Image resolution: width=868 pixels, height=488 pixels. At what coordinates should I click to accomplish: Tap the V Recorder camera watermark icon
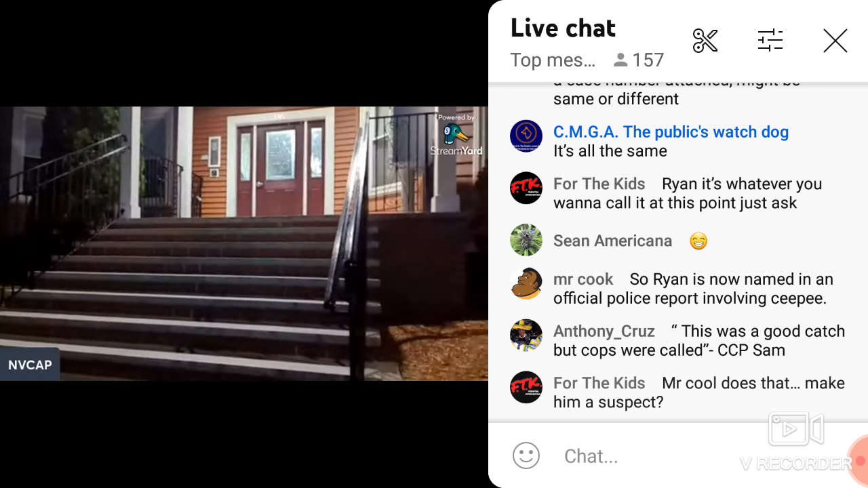796,429
